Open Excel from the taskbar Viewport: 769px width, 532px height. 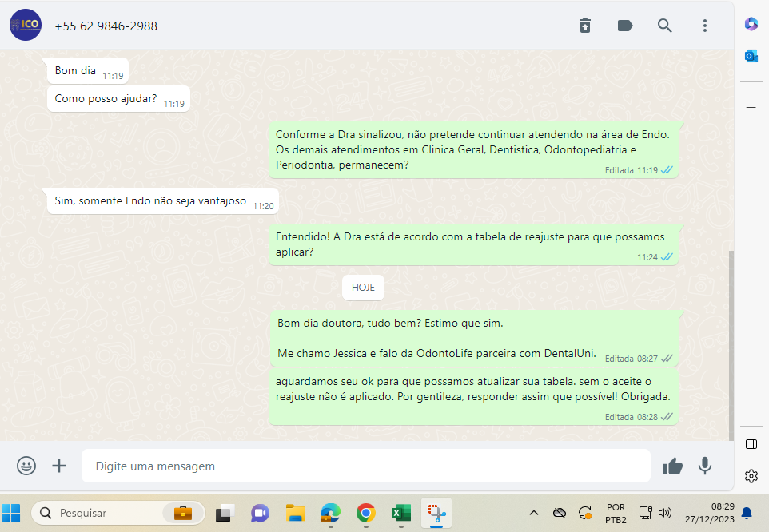point(400,513)
